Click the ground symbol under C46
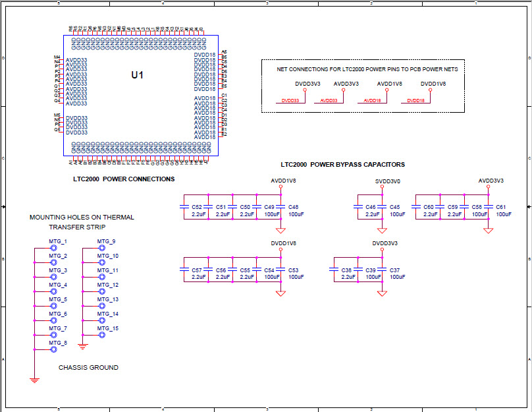This screenshot has width=532, height=412. click(381, 229)
